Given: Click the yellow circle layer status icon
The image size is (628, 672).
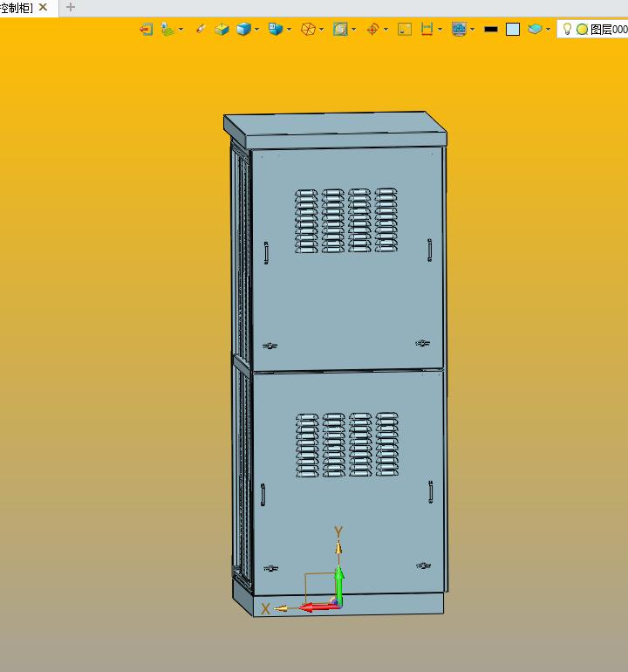Looking at the screenshot, I should [x=582, y=29].
